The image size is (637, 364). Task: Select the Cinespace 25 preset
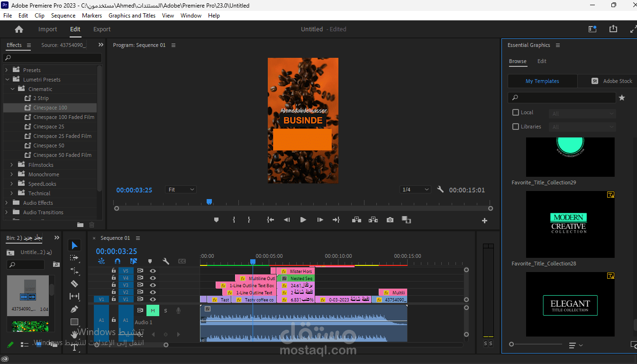tap(48, 127)
